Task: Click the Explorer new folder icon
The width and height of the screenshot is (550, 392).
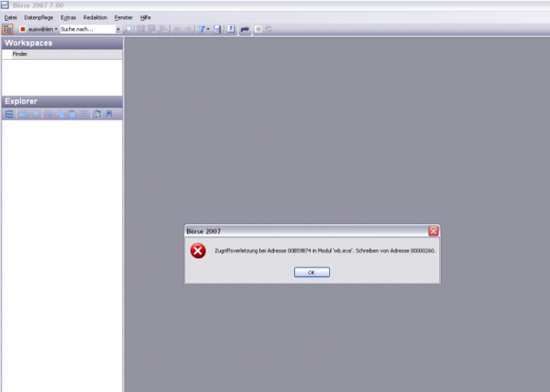Action: [x=23, y=114]
